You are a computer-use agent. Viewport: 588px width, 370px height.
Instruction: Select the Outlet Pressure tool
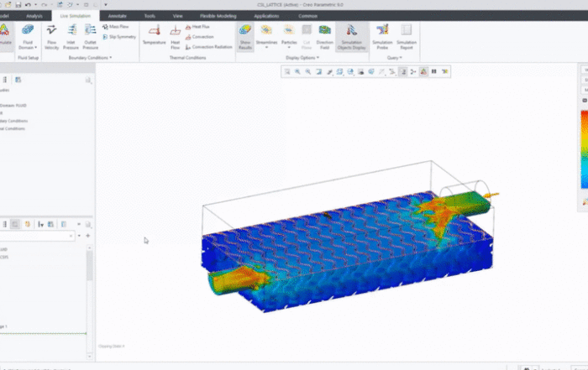pos(91,37)
